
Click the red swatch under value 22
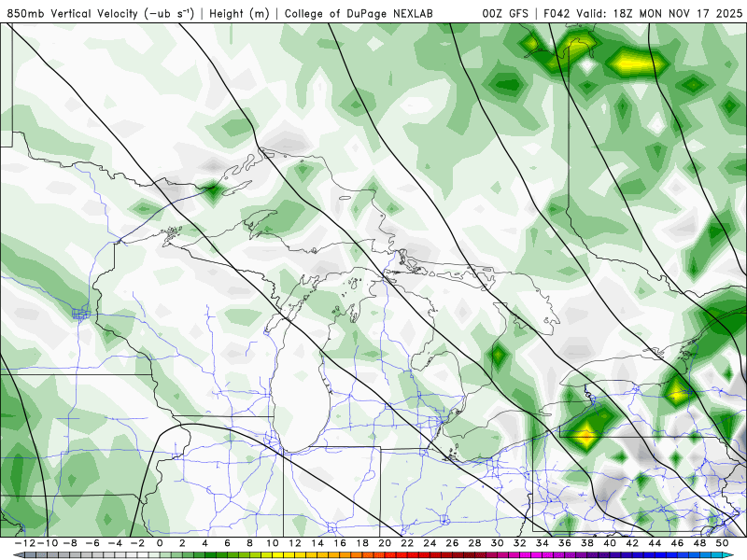pyautogui.click(x=413, y=554)
